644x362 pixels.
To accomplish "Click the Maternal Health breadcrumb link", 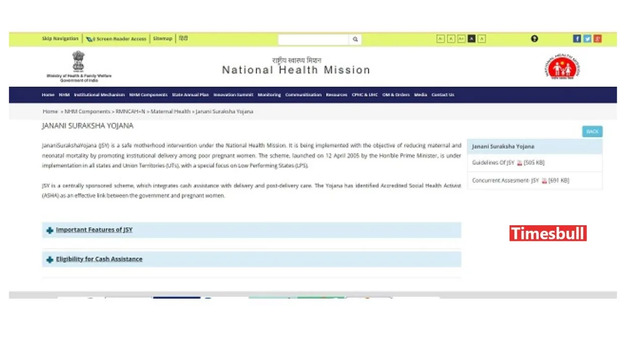I will pyautogui.click(x=171, y=112).
